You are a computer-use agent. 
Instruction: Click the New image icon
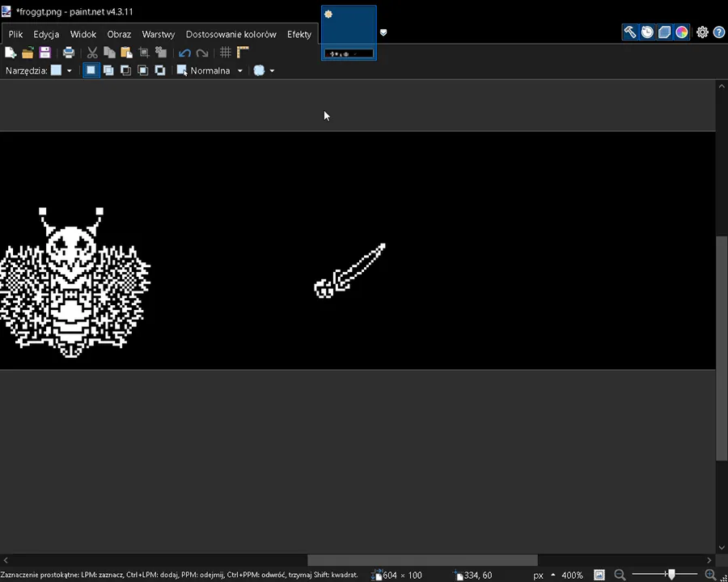tap(11, 53)
